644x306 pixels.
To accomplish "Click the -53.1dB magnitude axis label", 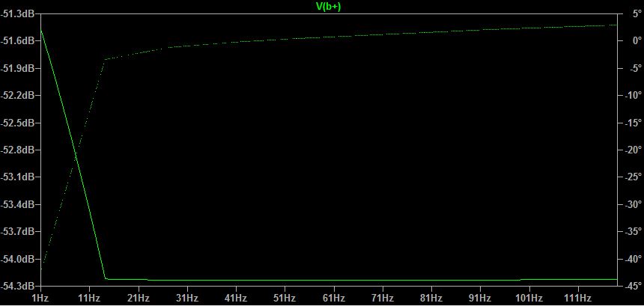I will click(x=16, y=177).
